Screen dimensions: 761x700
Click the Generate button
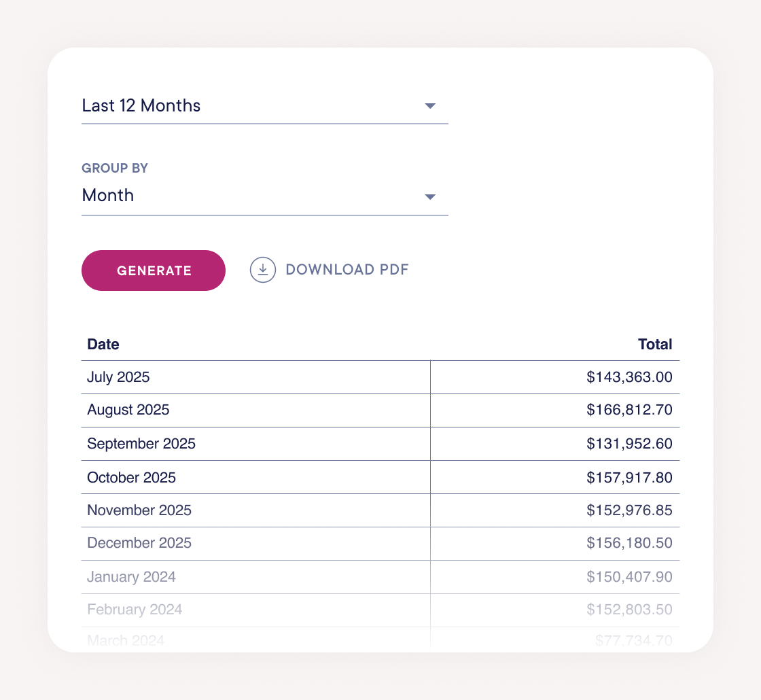pos(154,270)
